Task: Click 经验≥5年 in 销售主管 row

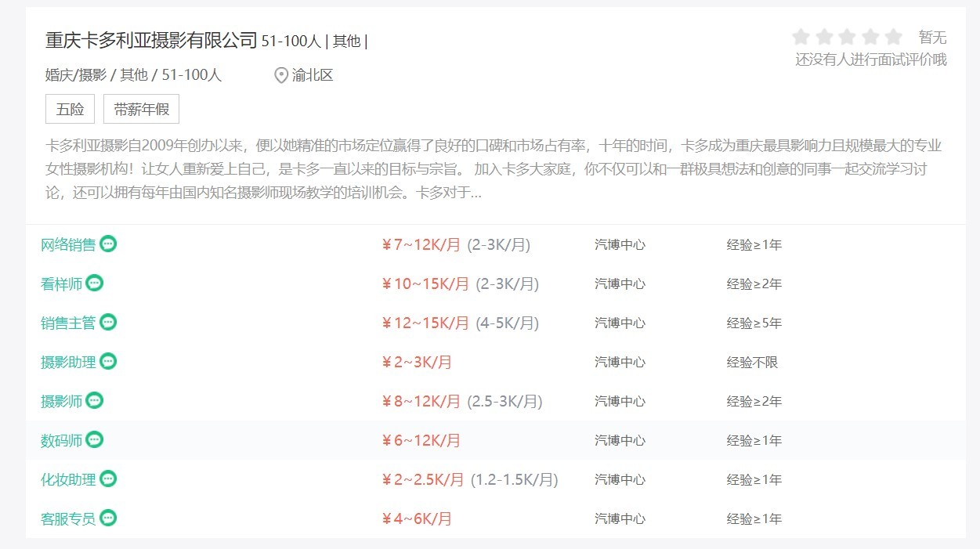Action: pos(754,323)
